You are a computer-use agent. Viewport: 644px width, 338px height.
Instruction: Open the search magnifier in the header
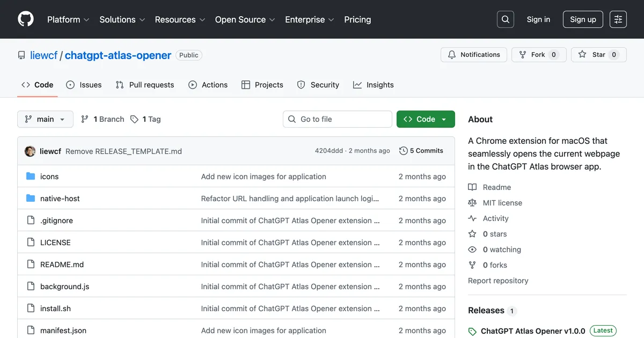505,19
